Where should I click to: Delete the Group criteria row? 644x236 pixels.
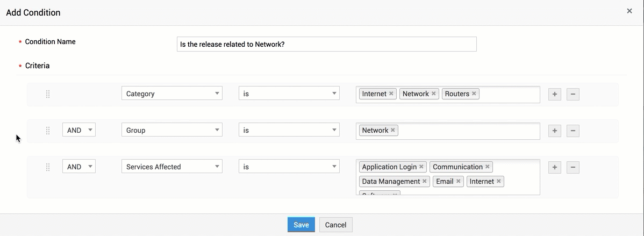coord(573,131)
